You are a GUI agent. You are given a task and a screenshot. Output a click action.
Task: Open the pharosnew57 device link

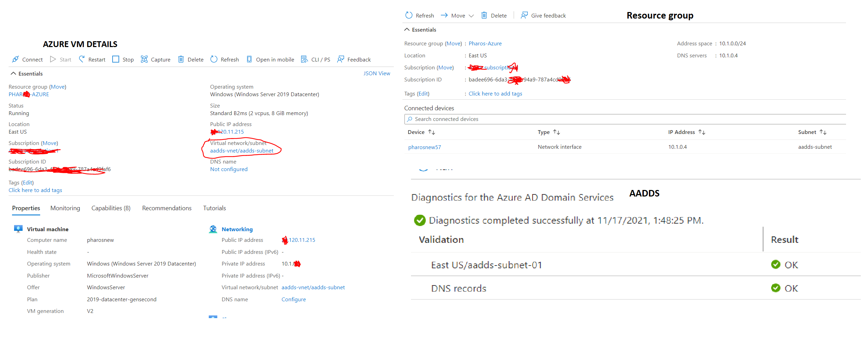(425, 147)
